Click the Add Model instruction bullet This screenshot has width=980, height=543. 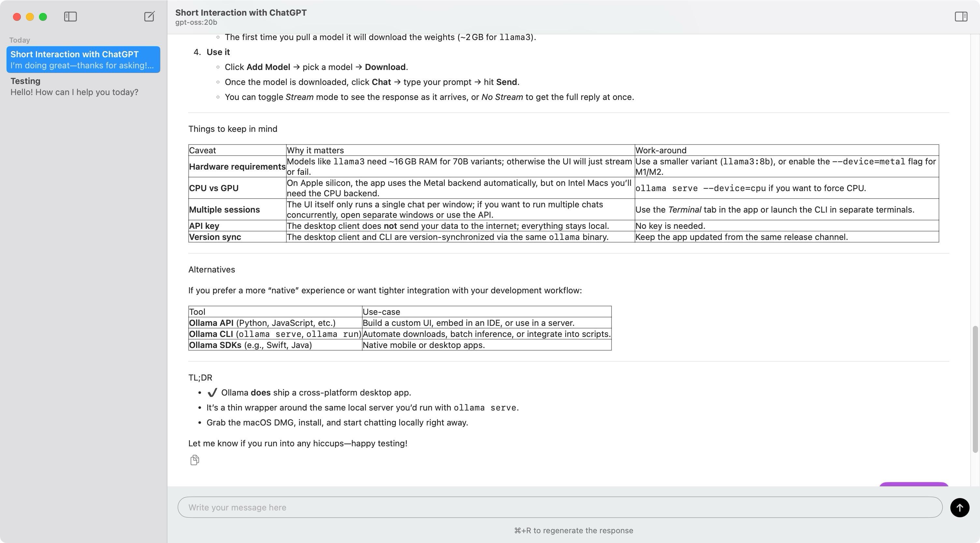pos(316,67)
